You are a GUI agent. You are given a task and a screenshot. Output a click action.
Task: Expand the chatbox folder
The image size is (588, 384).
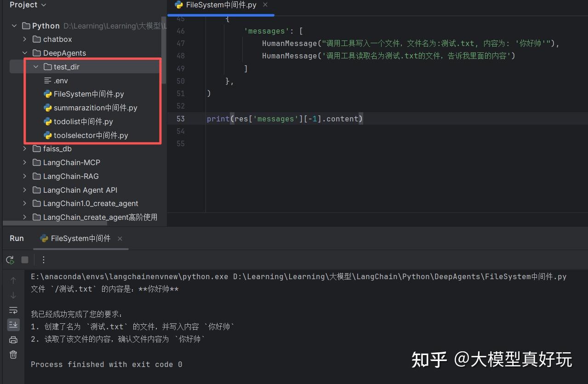tap(25, 40)
